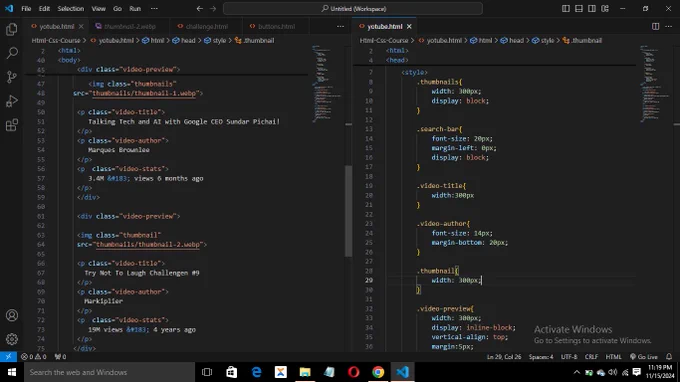The width and height of the screenshot is (680, 382).
Task: Open the View menu
Action: (x=98, y=9)
